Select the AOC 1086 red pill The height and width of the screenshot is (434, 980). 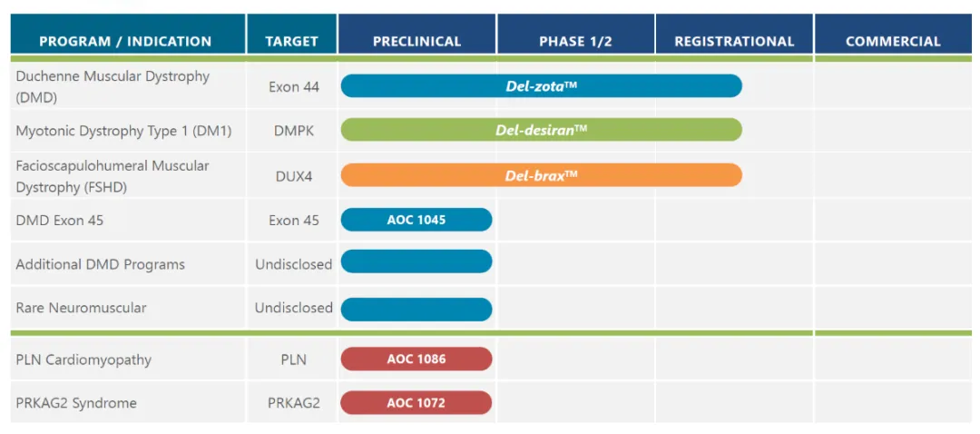416,359
